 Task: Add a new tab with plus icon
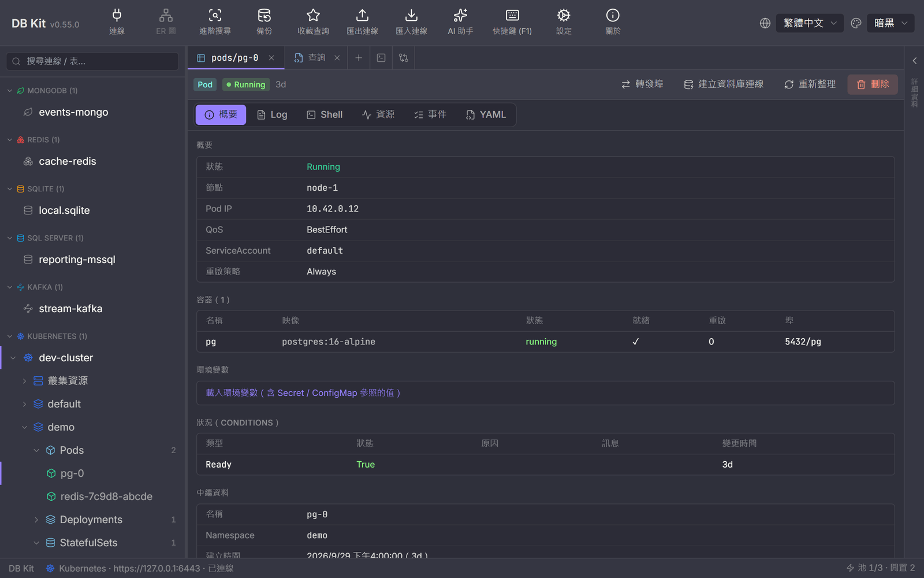359,58
